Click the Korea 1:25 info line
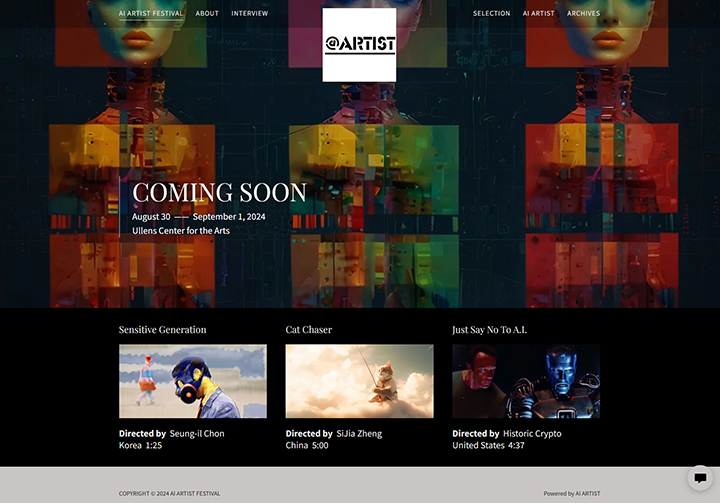Viewport: 720px width, 503px height. pos(141,445)
